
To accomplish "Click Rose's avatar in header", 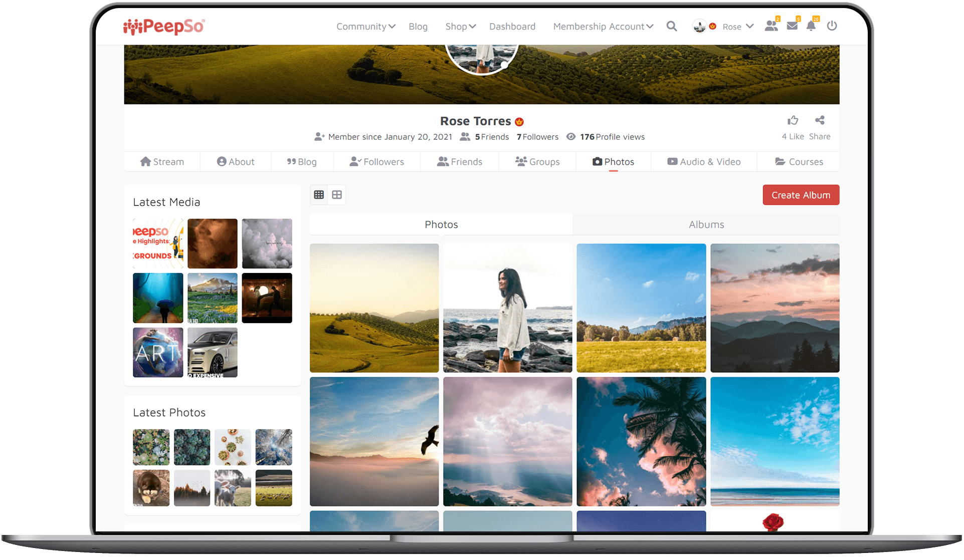I will pyautogui.click(x=699, y=27).
